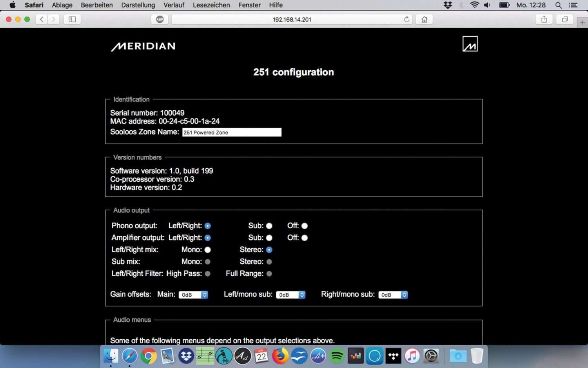The height and width of the screenshot is (368, 588).
Task: Click the address bar showing 192.168.14.201
Action: pos(292,19)
